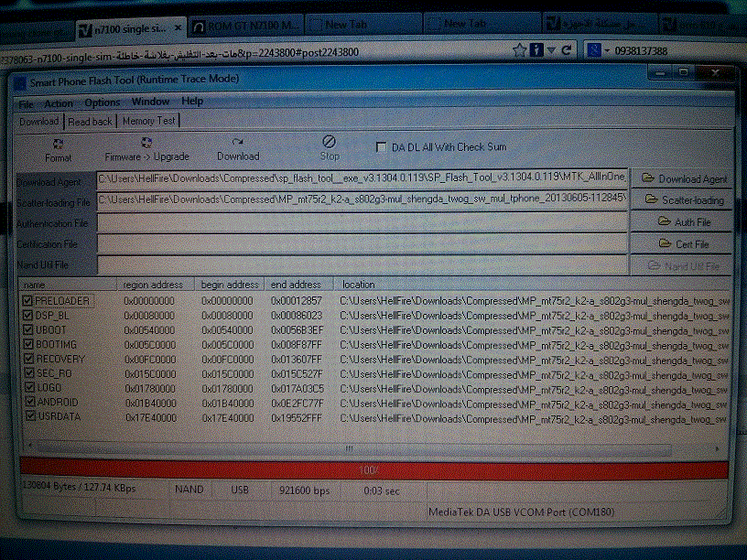Image resolution: width=747 pixels, height=560 pixels.
Task: Uncheck the PRELOADER partition
Action: tap(27, 301)
